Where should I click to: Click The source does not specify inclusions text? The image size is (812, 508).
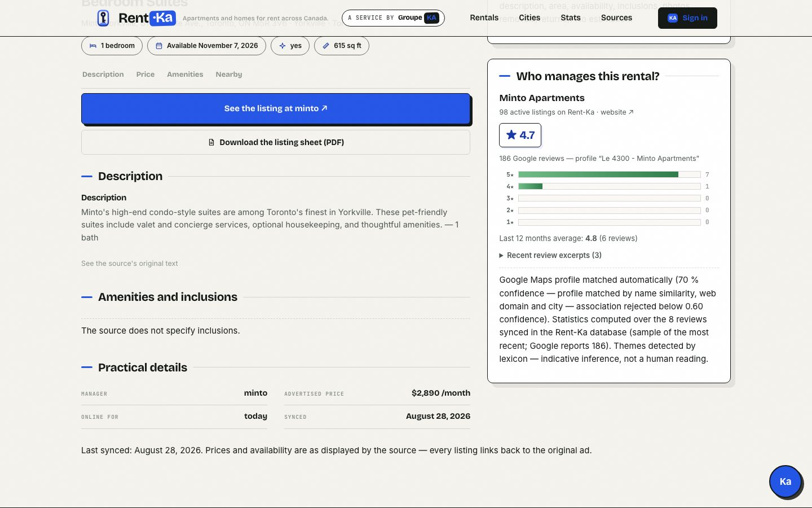click(x=161, y=331)
